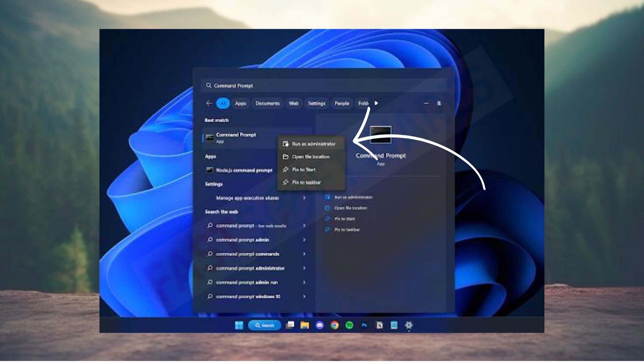Click Open file location in the preview pane
The width and height of the screenshot is (644, 362).
pos(346,208)
